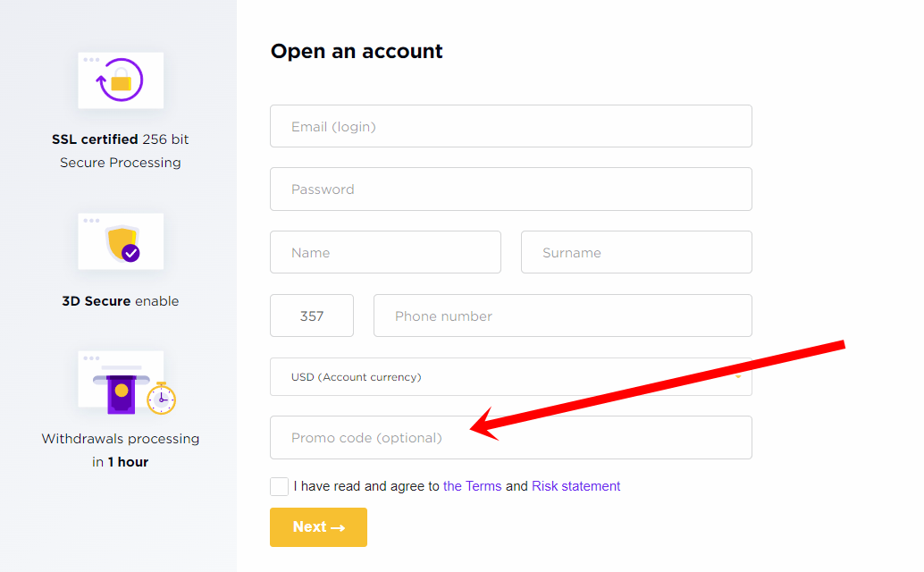Click the yellow chevron on the USD selector

pos(738,376)
